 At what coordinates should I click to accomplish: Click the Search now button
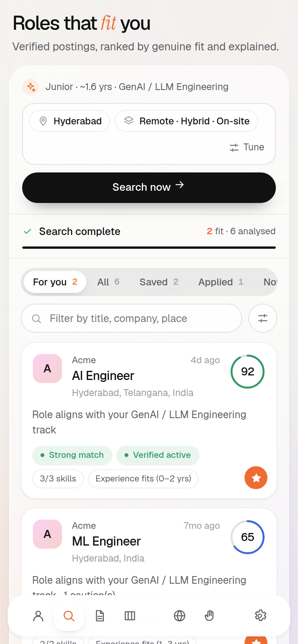[149, 187]
